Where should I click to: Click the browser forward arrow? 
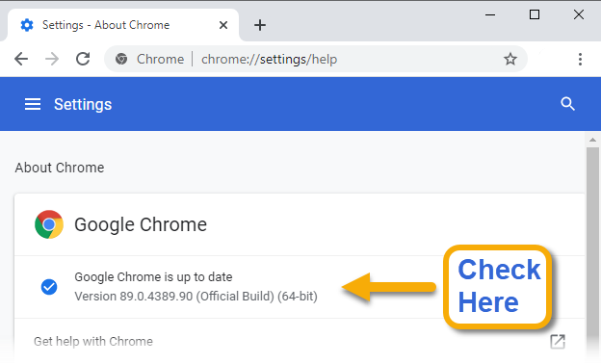tap(52, 59)
